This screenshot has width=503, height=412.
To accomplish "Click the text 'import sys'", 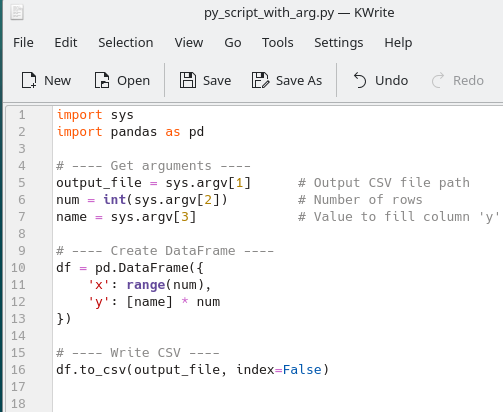I will 95,115.
